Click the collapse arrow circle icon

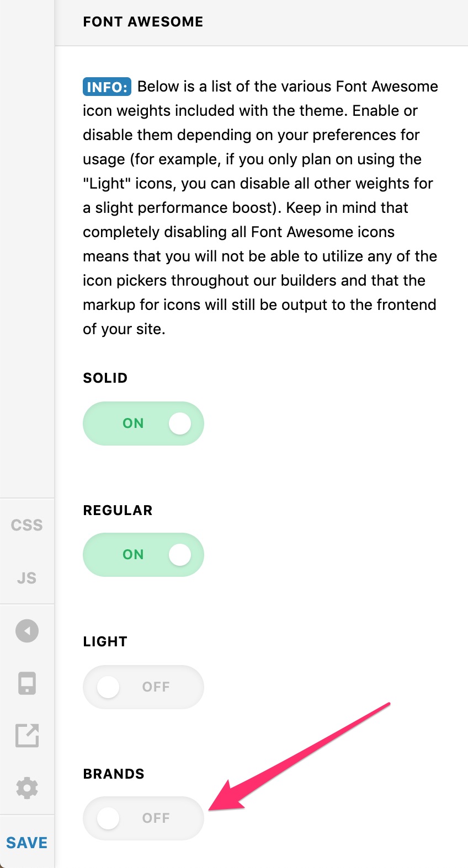pyautogui.click(x=27, y=631)
